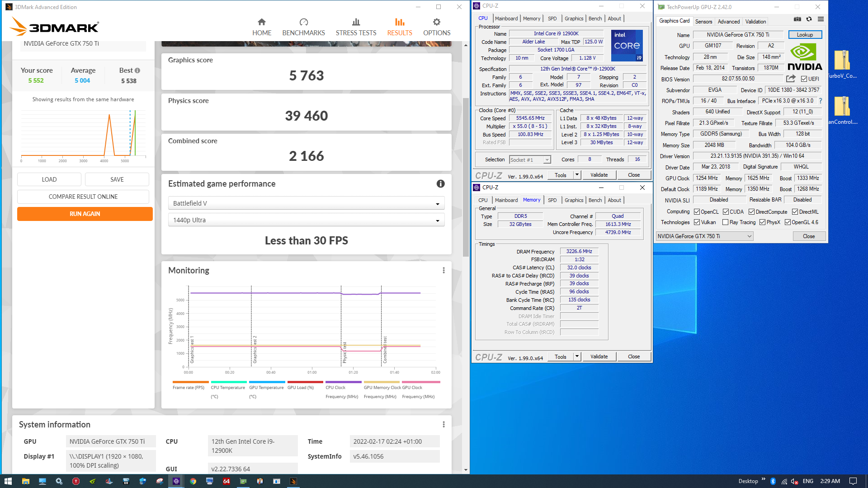Open the notification center icon in the system tray

pyautogui.click(x=853, y=481)
